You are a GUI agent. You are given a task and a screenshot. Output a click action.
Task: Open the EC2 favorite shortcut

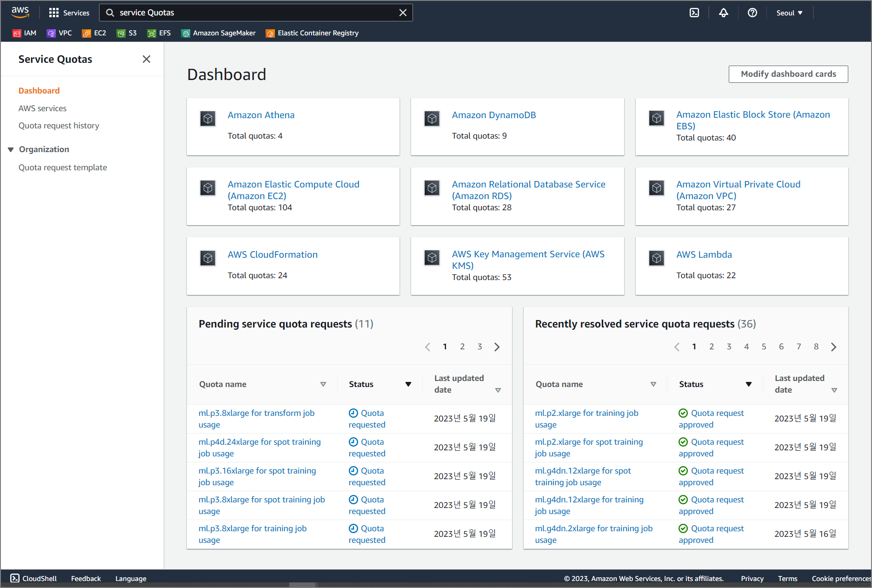(x=94, y=33)
